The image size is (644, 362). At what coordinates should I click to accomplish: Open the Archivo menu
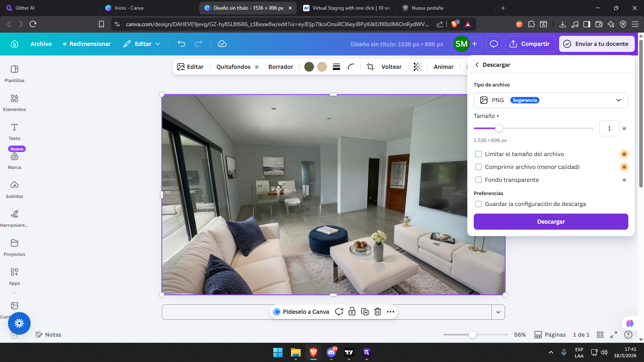coord(41,44)
